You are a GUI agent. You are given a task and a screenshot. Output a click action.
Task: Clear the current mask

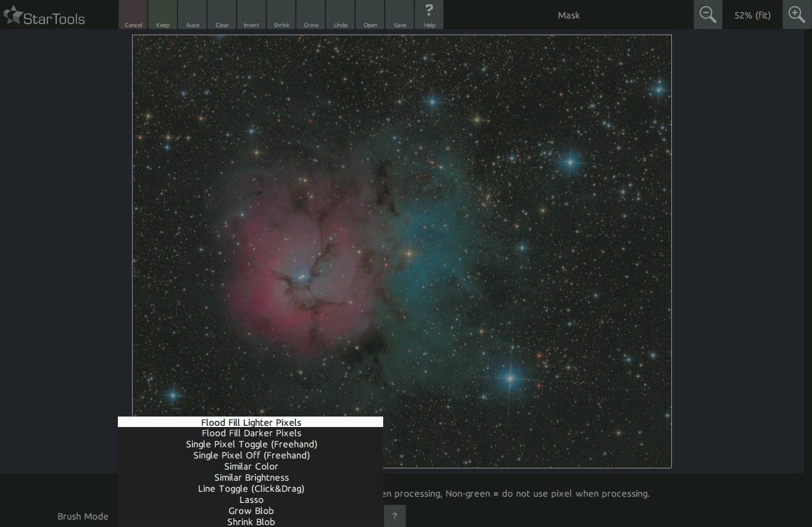click(x=222, y=15)
